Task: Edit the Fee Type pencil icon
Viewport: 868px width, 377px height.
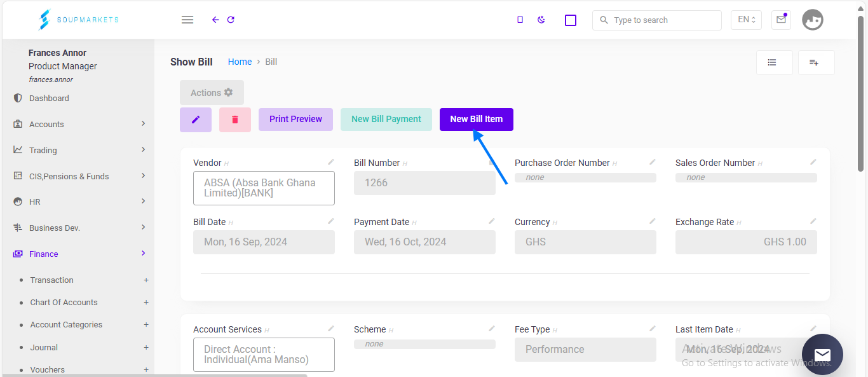Action: pyautogui.click(x=653, y=328)
